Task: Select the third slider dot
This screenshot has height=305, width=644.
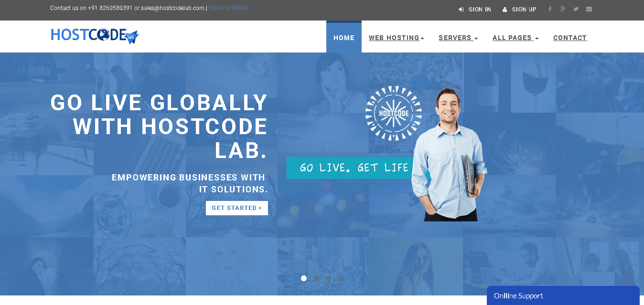Action: coord(329,278)
